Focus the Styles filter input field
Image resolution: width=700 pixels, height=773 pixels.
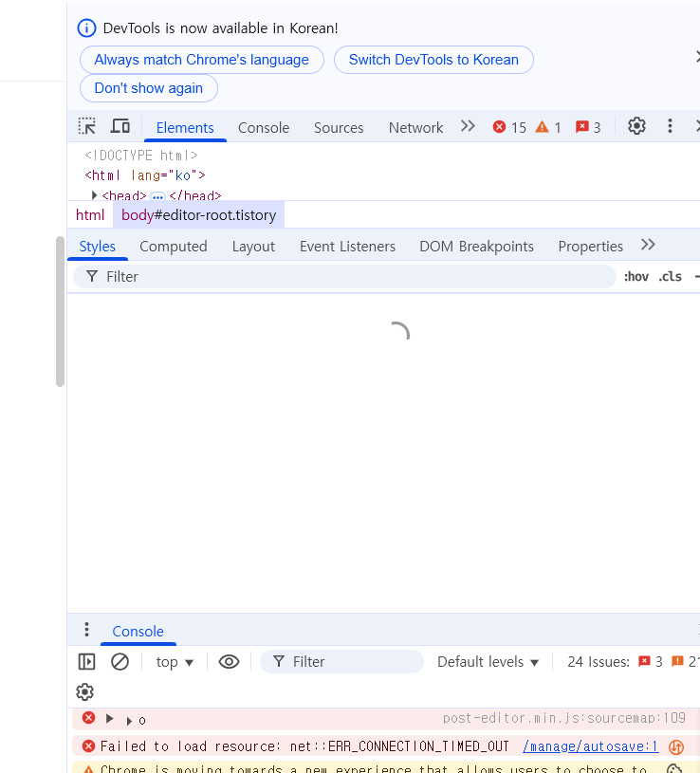pyautogui.click(x=344, y=277)
